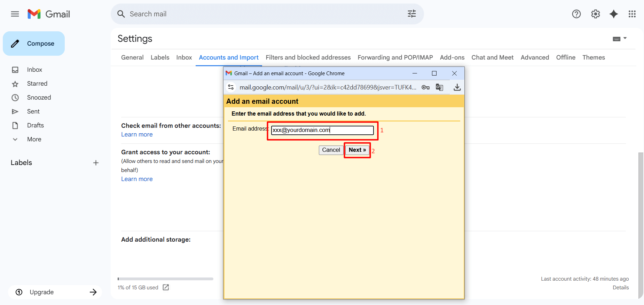This screenshot has width=644, height=305.
Task: Create new label plus icon
Action: click(96, 163)
